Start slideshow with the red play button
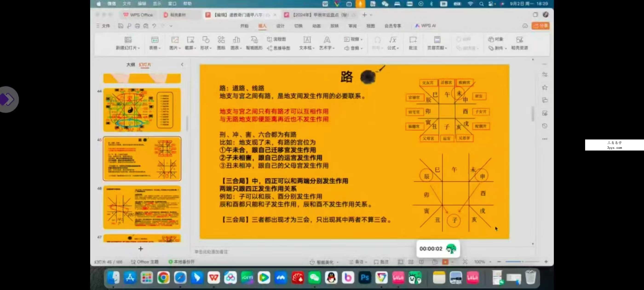Screen dimensions: 644x290 click(x=445, y=262)
